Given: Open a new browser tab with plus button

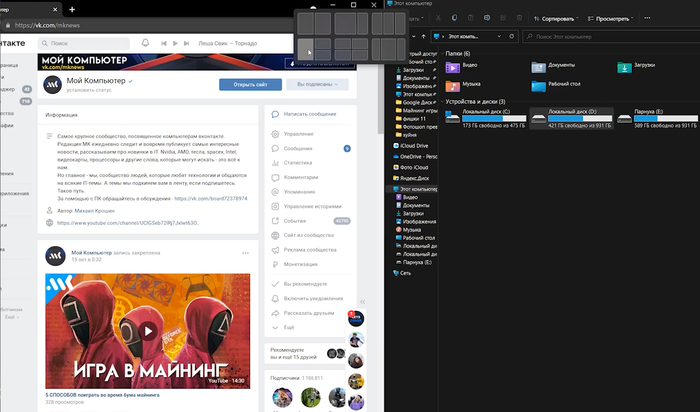Looking at the screenshot, I should pyautogui.click(x=72, y=9).
